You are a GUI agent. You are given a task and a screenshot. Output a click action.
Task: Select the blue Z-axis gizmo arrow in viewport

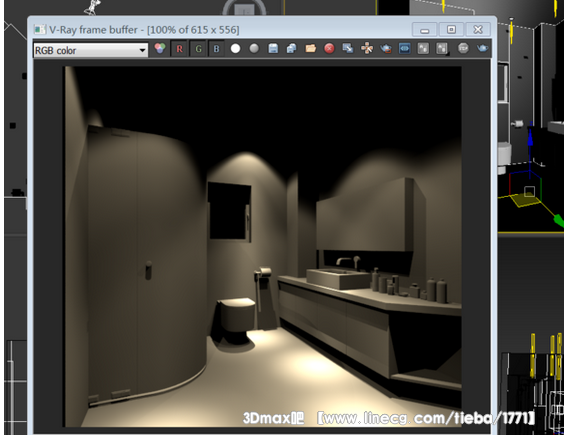click(530, 139)
